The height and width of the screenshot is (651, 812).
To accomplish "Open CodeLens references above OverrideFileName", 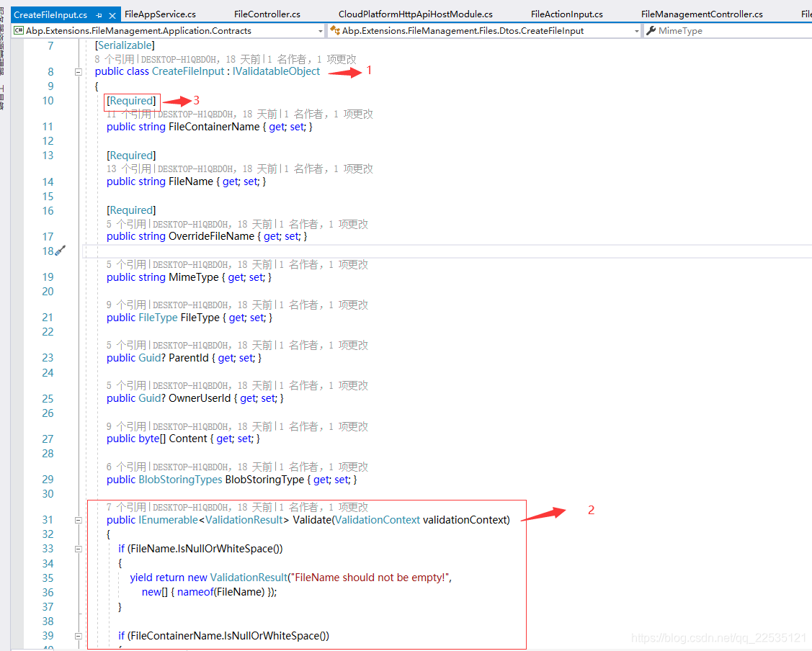I will tap(127, 224).
